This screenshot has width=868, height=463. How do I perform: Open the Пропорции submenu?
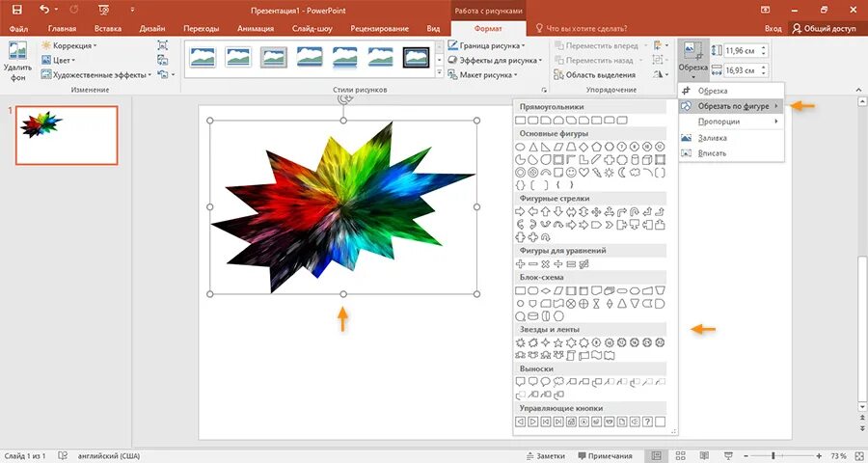(x=731, y=122)
